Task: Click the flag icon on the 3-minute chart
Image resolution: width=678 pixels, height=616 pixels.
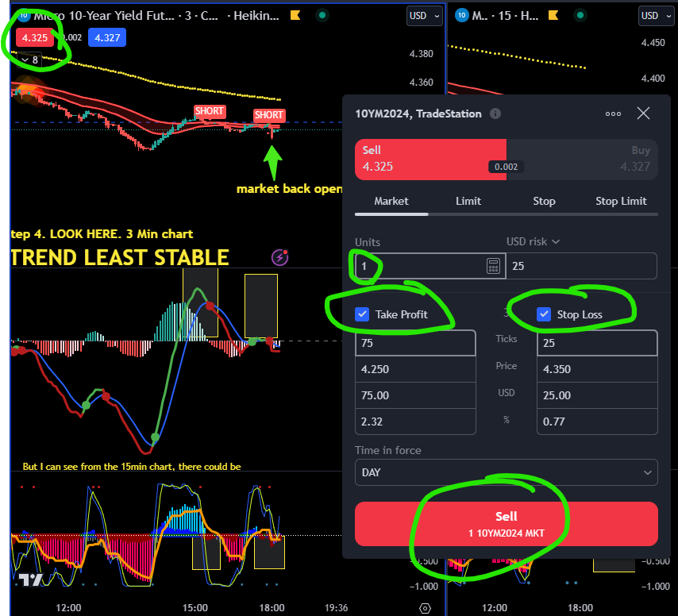Action: coord(295,16)
